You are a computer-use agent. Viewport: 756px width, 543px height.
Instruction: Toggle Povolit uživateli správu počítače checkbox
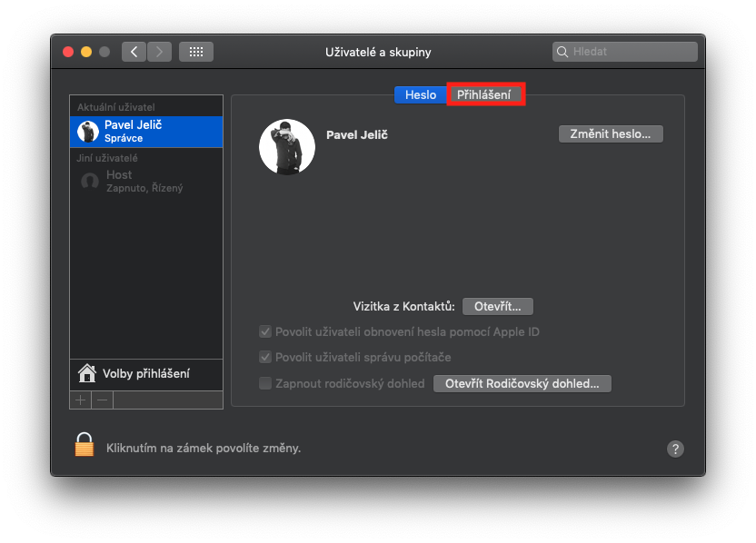pyautogui.click(x=265, y=357)
